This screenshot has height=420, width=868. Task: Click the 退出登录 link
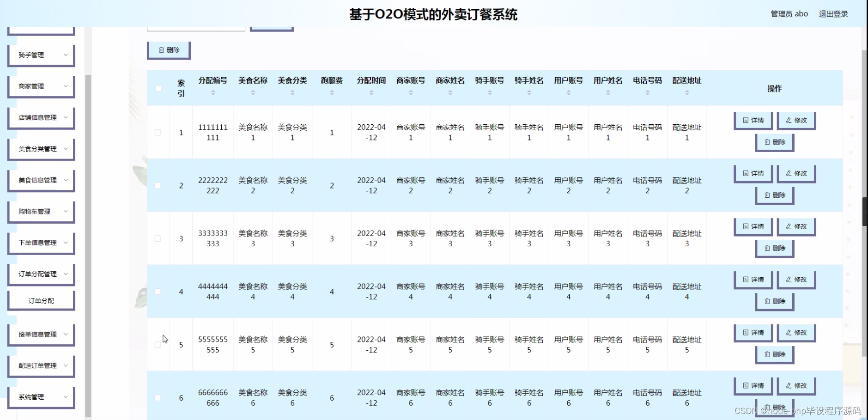[x=833, y=13]
